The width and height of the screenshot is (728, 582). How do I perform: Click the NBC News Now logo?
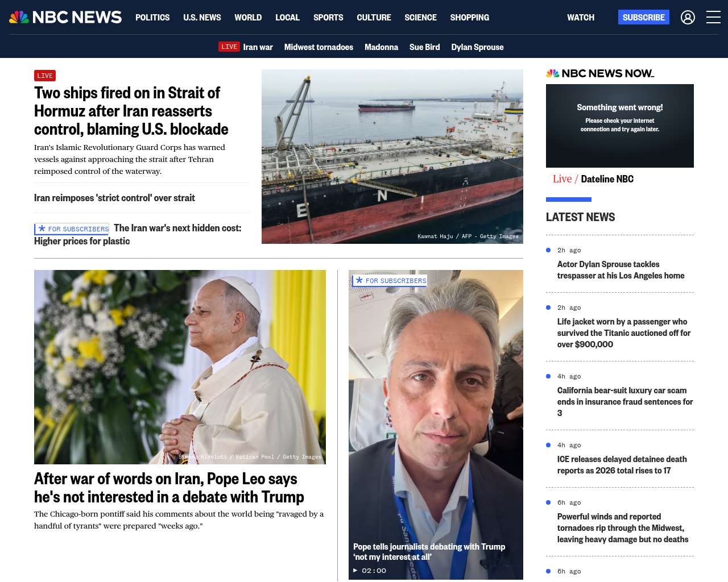(x=600, y=73)
